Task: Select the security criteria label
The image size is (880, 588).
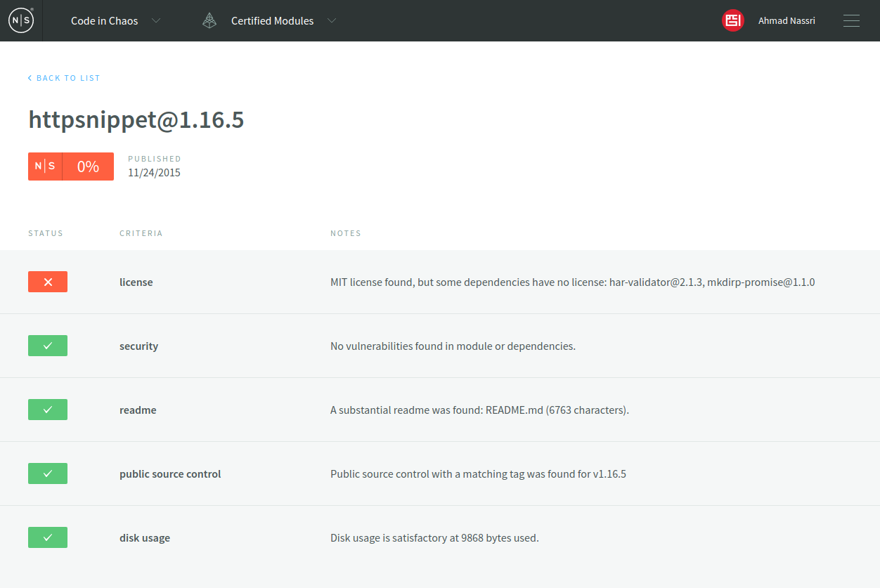Action: [x=139, y=346]
